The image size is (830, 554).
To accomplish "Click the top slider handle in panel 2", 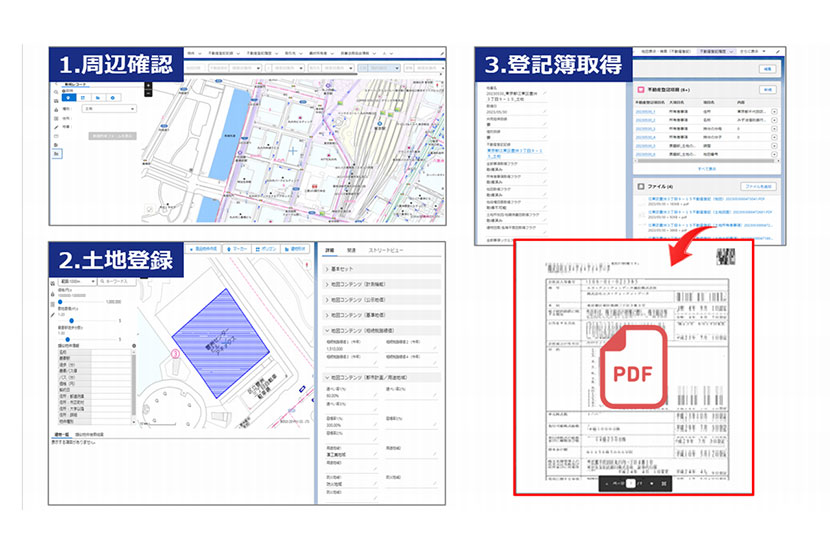I will [x=60, y=302].
